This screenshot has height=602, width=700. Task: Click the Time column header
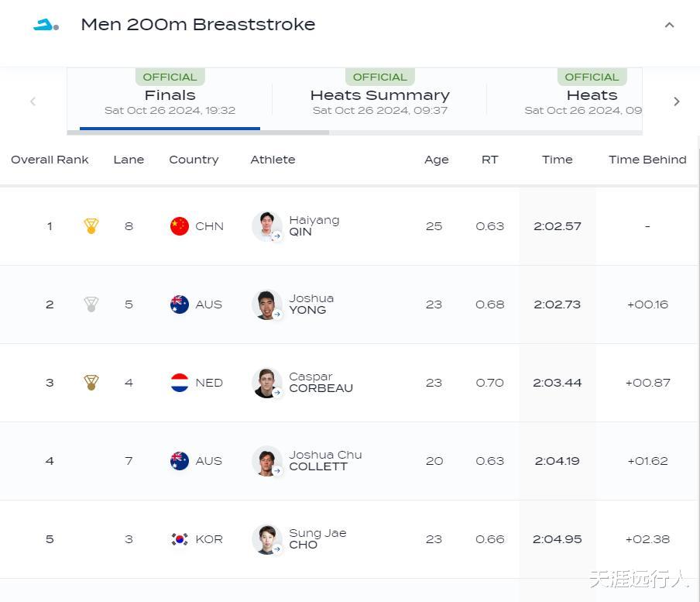pyautogui.click(x=557, y=160)
